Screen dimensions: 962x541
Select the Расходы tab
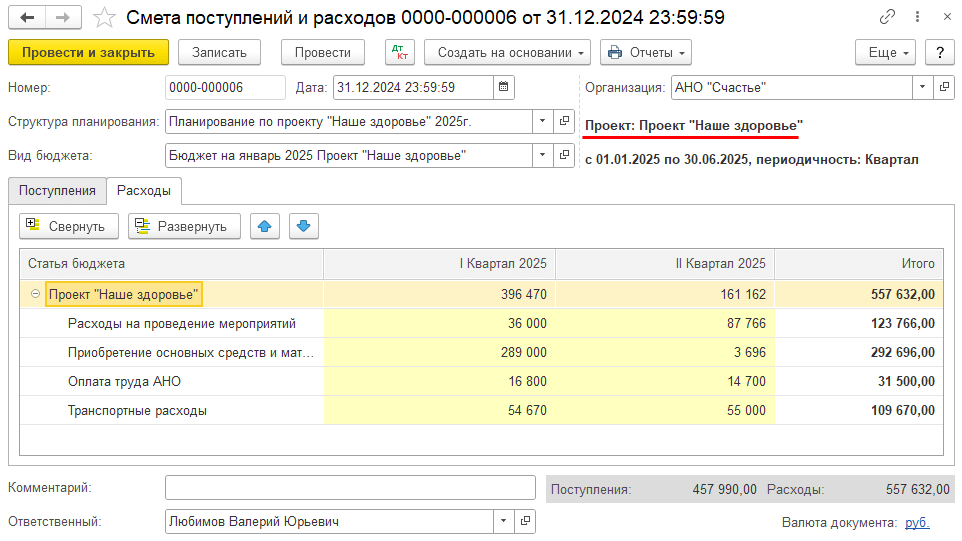[x=144, y=191]
